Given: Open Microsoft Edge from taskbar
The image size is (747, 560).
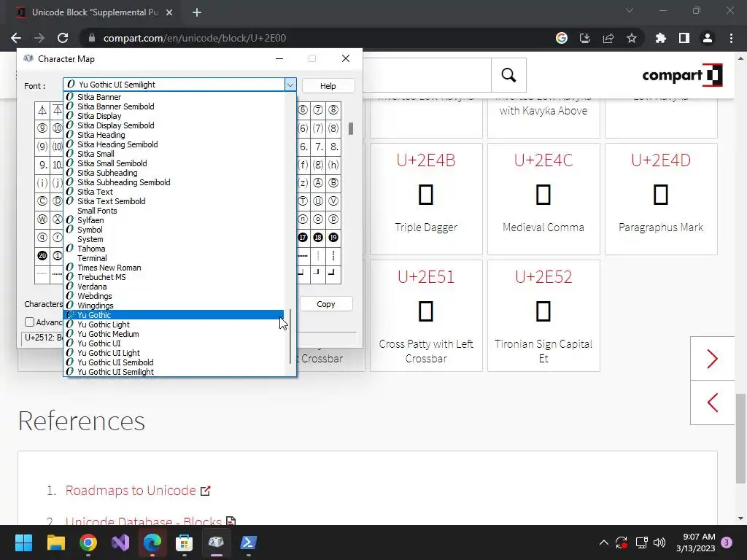Looking at the screenshot, I should pyautogui.click(x=152, y=542).
